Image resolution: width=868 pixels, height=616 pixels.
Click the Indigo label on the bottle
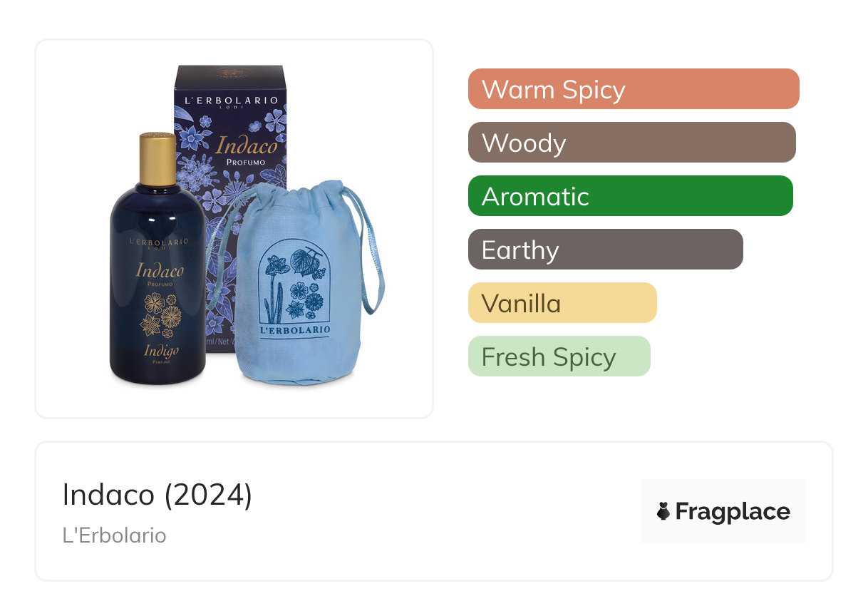point(161,350)
